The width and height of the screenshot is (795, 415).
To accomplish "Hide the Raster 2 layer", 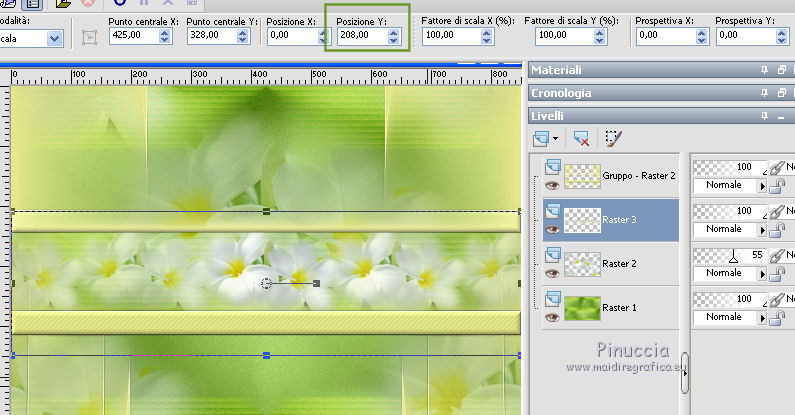I will point(552,274).
